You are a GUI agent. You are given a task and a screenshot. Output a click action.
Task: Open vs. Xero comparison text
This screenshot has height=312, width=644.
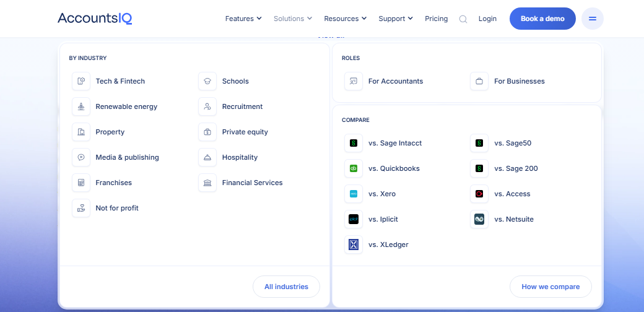tap(382, 194)
